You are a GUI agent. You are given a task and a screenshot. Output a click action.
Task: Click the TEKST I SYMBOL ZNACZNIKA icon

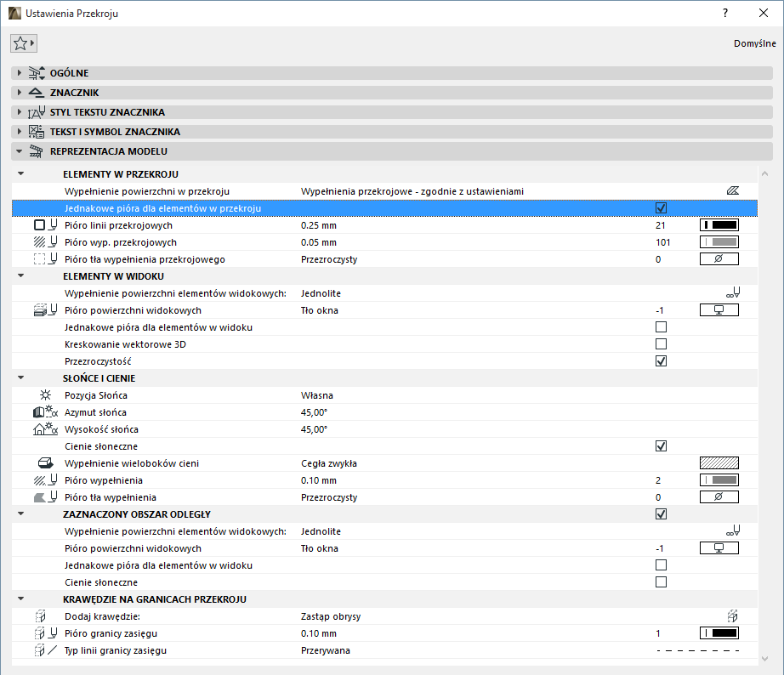tap(37, 132)
